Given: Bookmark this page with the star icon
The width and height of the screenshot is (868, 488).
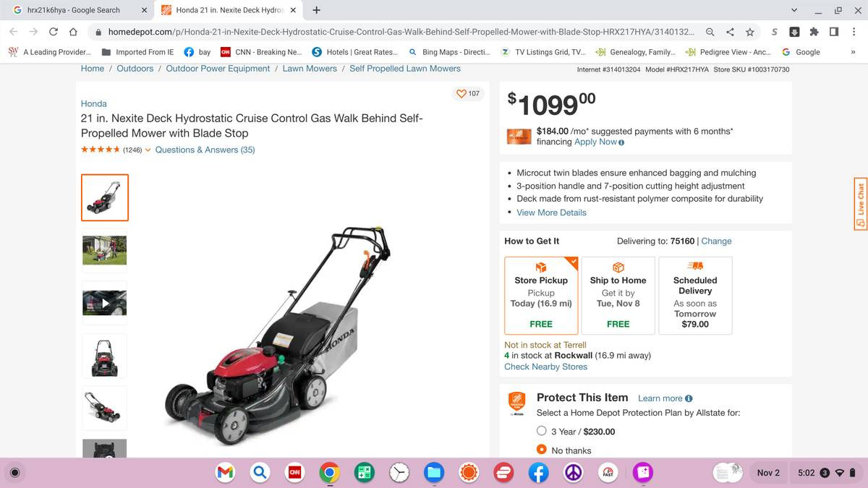Looking at the screenshot, I should (750, 32).
